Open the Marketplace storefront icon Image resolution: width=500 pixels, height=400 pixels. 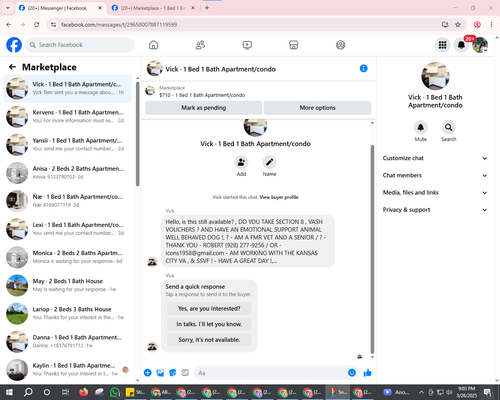(294, 45)
